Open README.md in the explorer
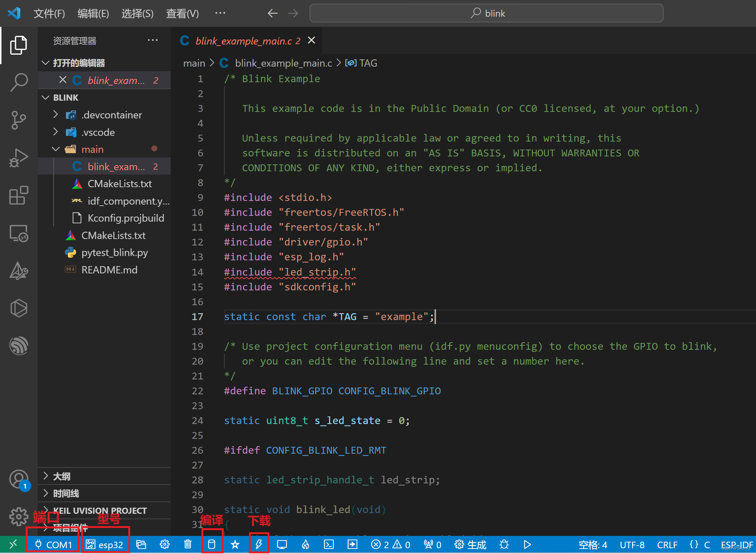756x554 pixels. [x=109, y=270]
